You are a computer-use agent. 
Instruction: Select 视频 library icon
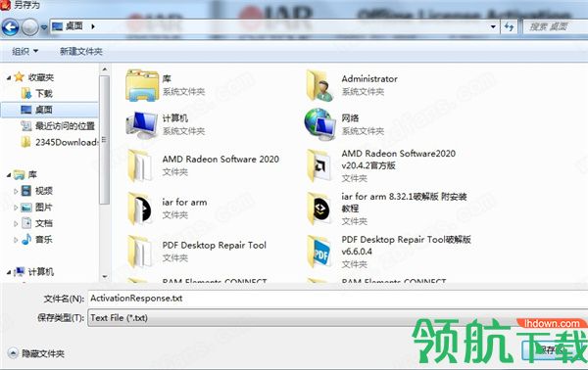point(26,191)
